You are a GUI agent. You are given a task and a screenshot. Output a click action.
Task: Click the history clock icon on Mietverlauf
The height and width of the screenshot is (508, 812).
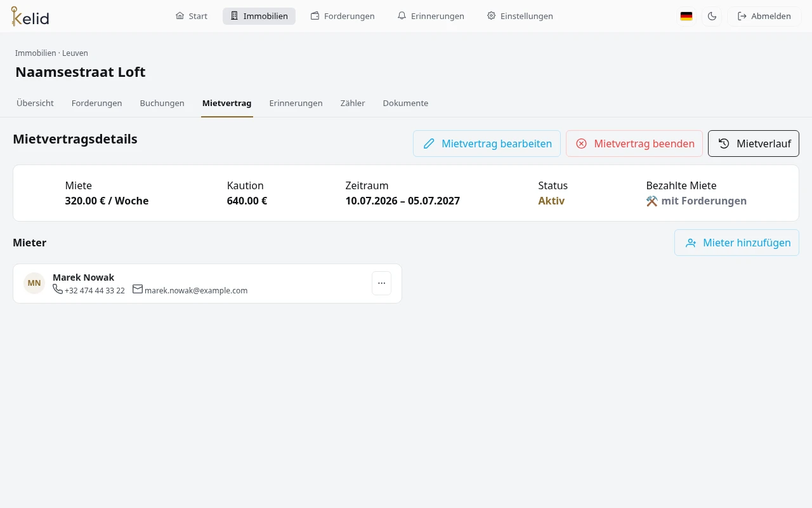(x=724, y=144)
